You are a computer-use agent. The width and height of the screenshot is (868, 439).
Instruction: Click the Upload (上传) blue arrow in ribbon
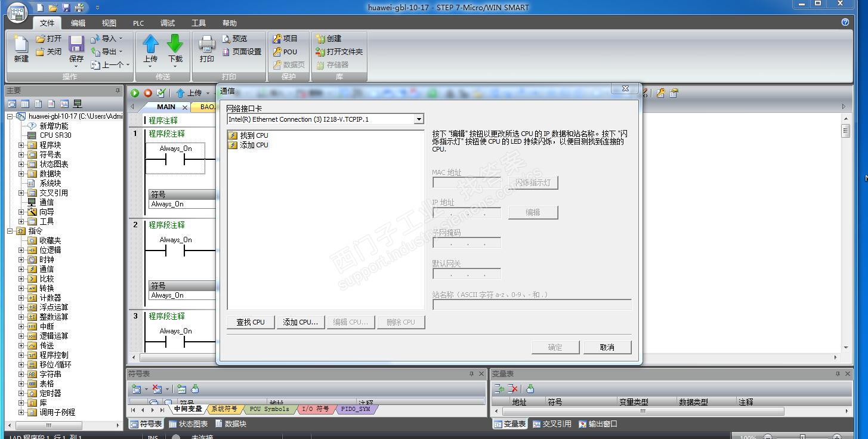(x=150, y=44)
